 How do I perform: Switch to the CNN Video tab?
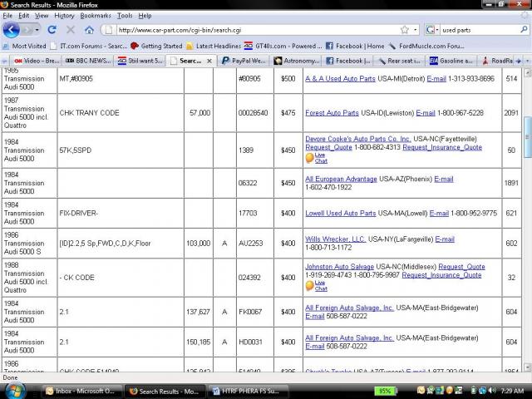36,61
